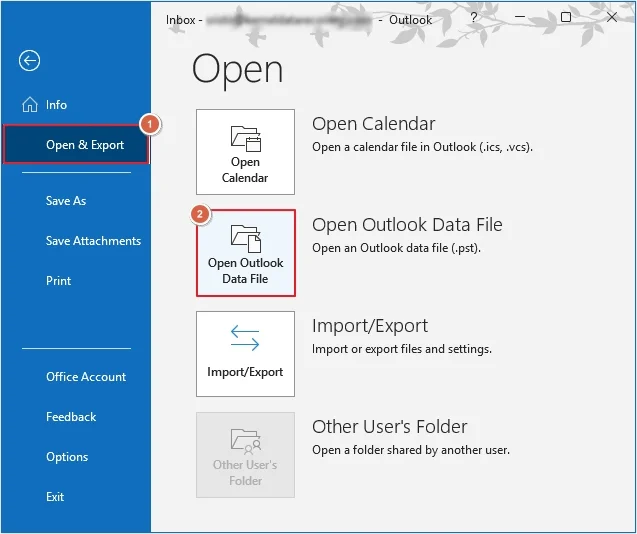Screen dimensions: 637x534
Task: Open Office Account settings
Action: click(x=86, y=377)
